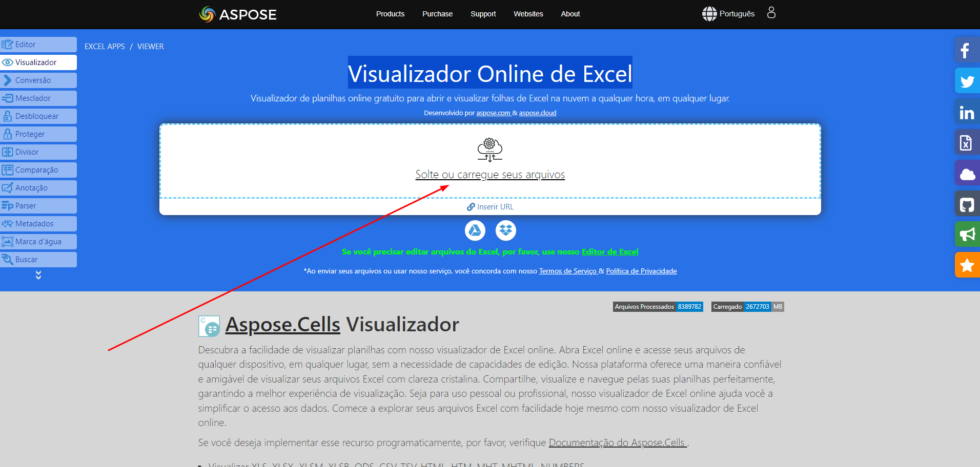Open the Português language selector
This screenshot has height=467, width=980.
tap(730, 14)
